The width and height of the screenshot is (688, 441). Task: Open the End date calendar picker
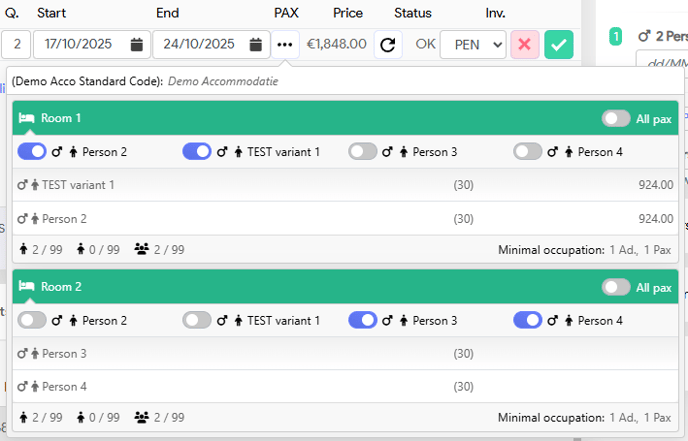click(x=256, y=45)
